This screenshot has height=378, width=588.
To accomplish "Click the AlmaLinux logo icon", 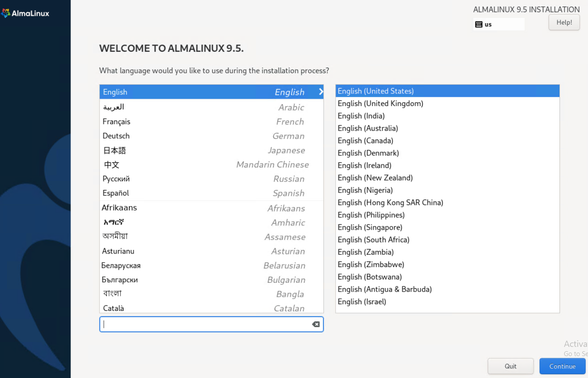I will (6, 13).
